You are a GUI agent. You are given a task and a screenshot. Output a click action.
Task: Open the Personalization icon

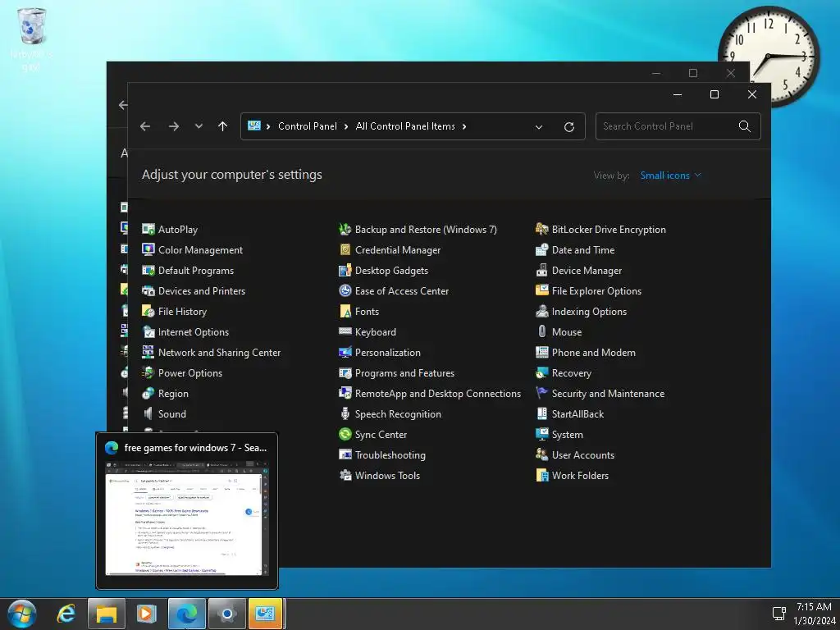pyautogui.click(x=345, y=353)
